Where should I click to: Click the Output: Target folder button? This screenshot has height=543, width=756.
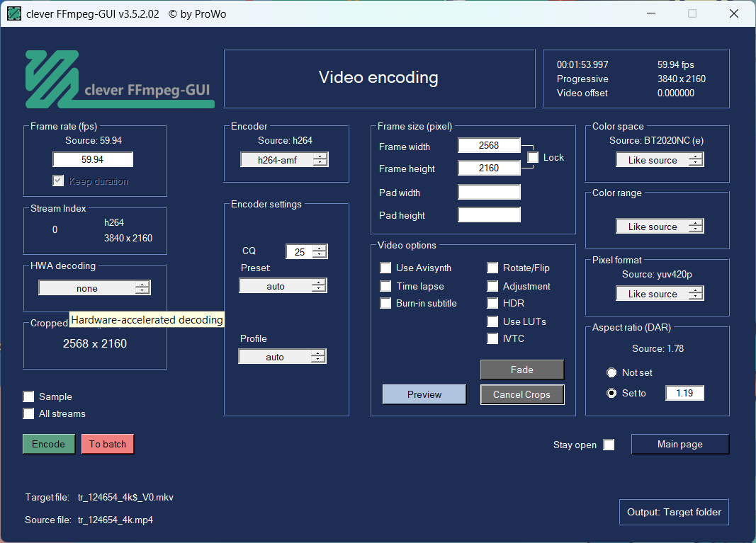pos(674,512)
